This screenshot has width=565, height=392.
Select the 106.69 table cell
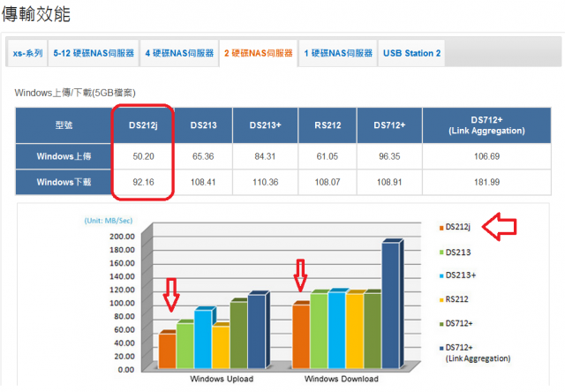click(x=486, y=156)
